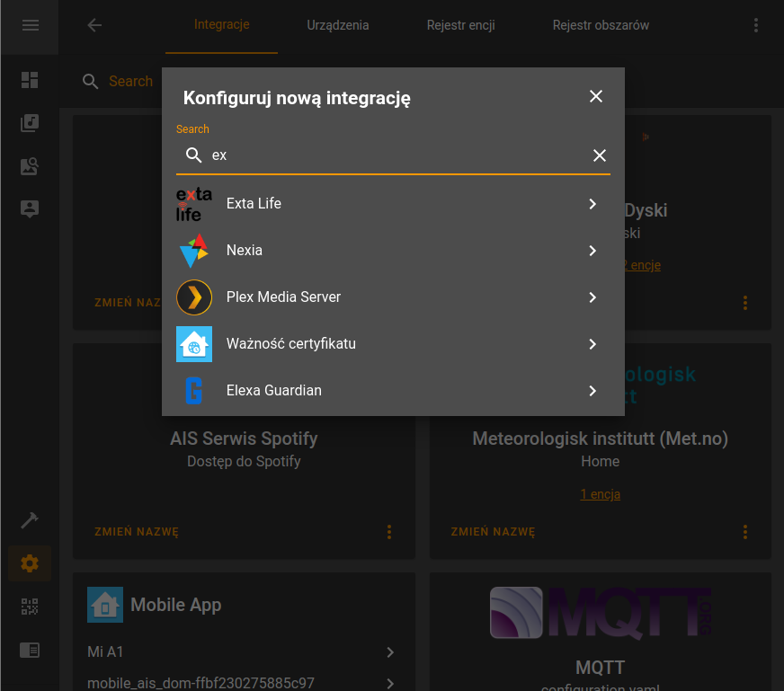The image size is (784, 691).
Task: Close the Konfiguruj nową integrację dialog
Action: (595, 96)
